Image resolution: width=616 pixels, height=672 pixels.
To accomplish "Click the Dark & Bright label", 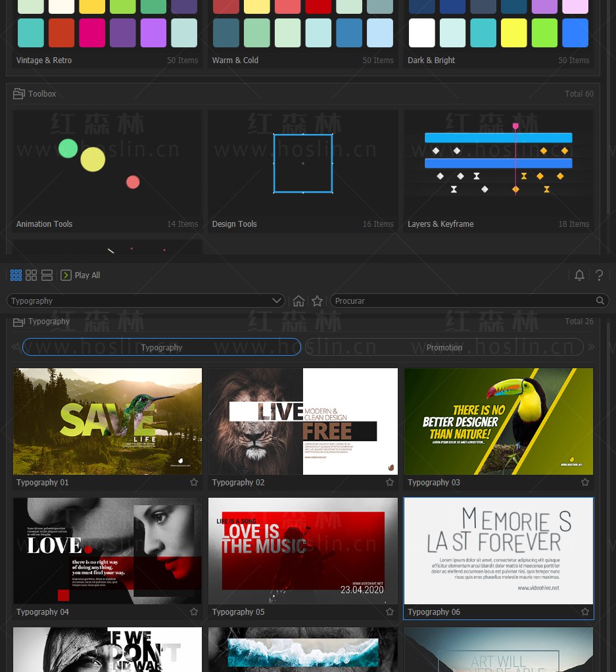I will tap(431, 60).
